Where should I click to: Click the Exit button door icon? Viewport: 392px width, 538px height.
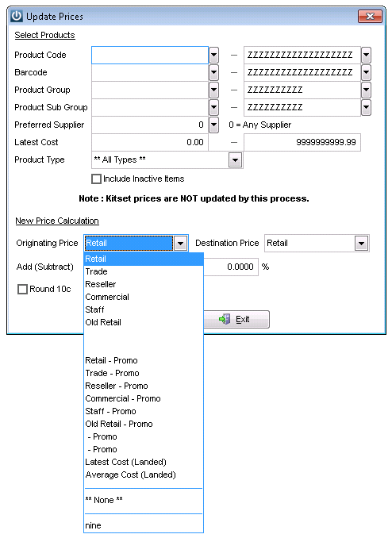[225, 320]
